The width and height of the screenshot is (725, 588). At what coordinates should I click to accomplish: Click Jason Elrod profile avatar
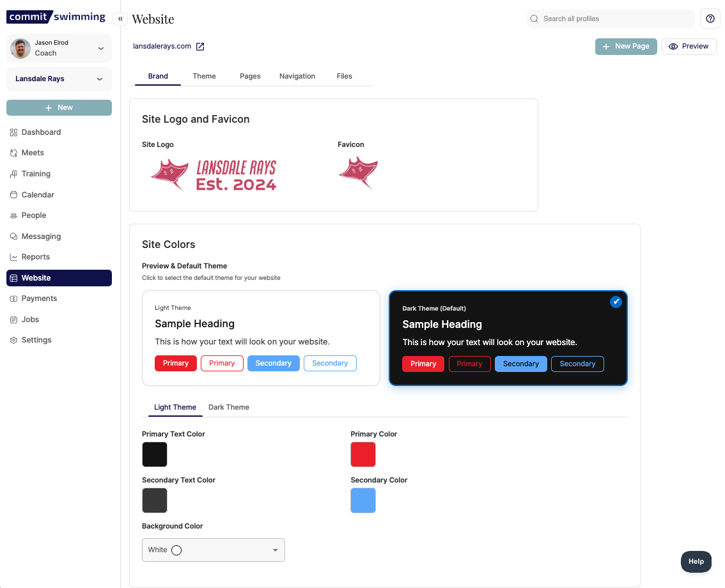pyautogui.click(x=20, y=48)
